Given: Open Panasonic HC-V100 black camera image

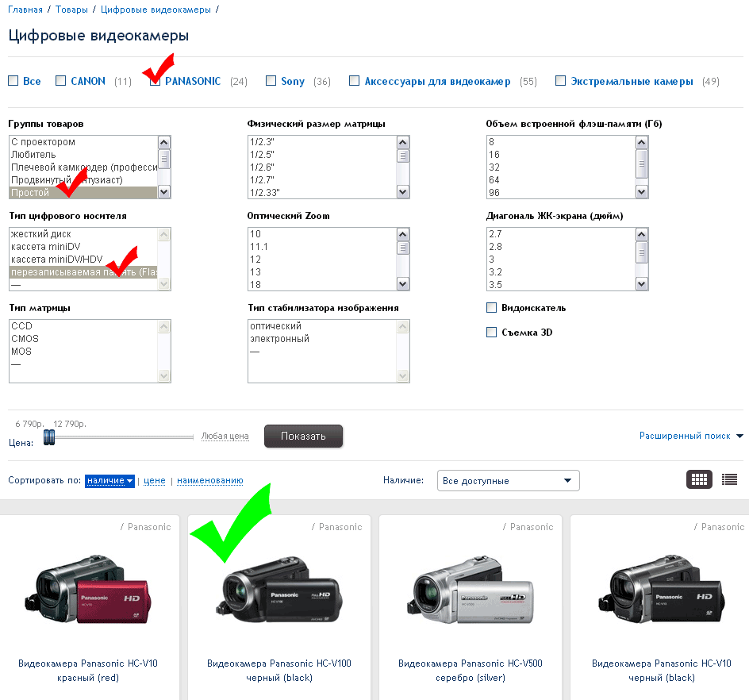Looking at the screenshot, I should [x=279, y=590].
